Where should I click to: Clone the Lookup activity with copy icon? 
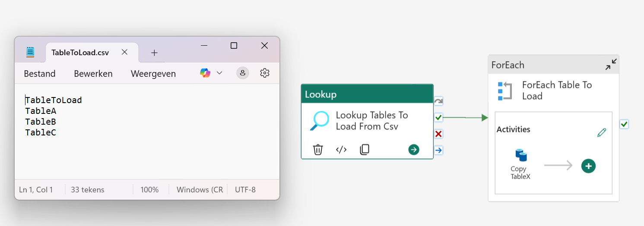coord(365,150)
